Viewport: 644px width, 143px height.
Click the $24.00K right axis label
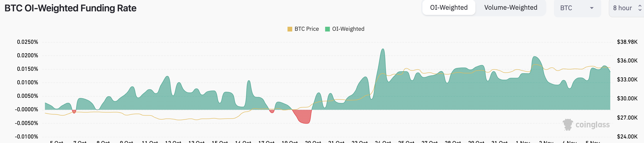[x=627, y=137]
